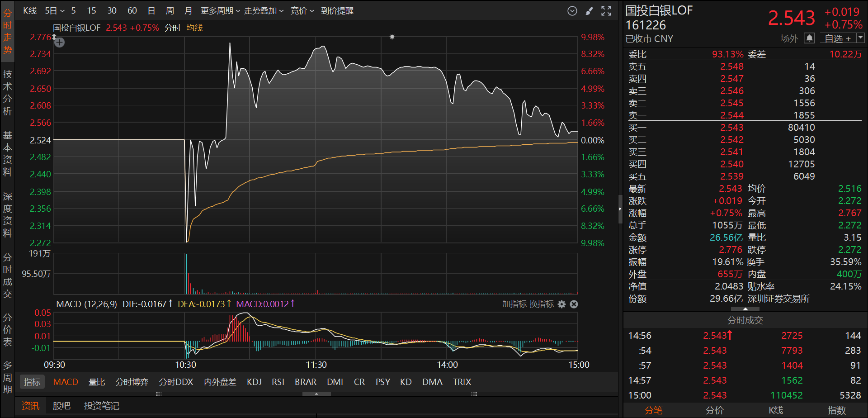Enter fullscreen chart with expand icon
Viewport: 868px width, 418px height.
pyautogui.click(x=606, y=11)
